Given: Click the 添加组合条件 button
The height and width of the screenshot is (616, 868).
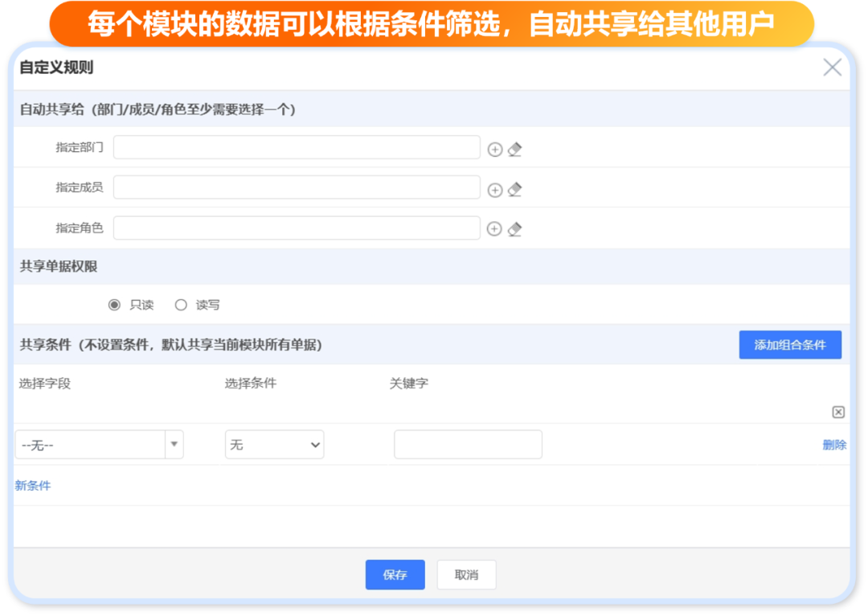Looking at the screenshot, I should coord(790,345).
